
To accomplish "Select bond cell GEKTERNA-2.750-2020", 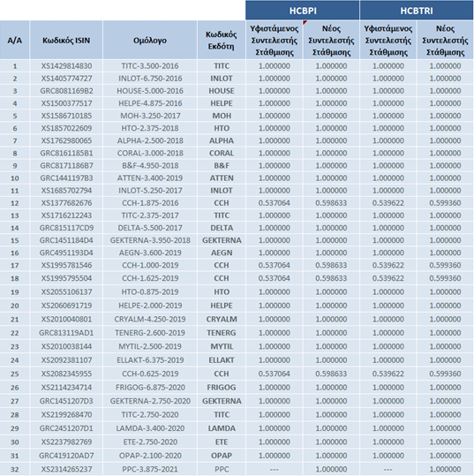I will click(150, 401).
